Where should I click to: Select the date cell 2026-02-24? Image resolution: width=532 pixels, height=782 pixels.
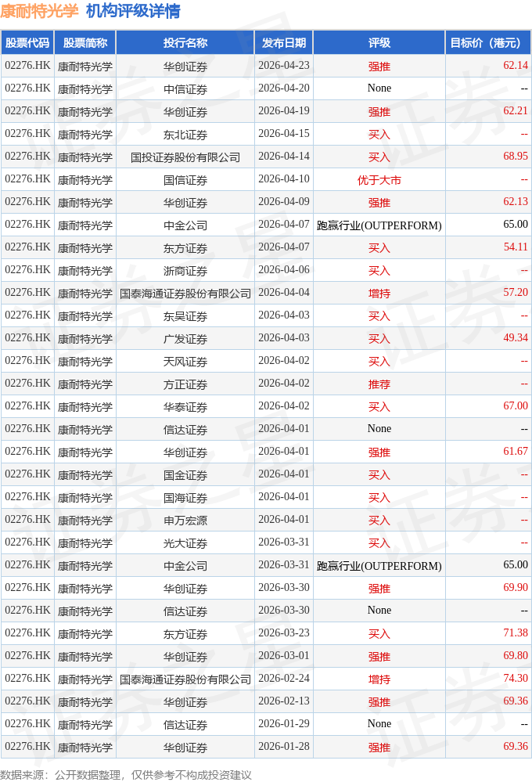[284, 678]
